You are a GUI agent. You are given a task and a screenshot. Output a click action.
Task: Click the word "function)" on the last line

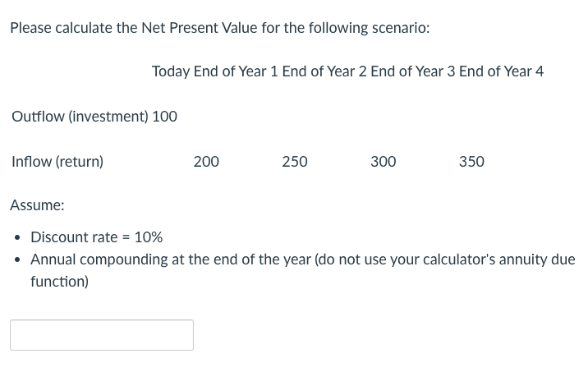(59, 282)
